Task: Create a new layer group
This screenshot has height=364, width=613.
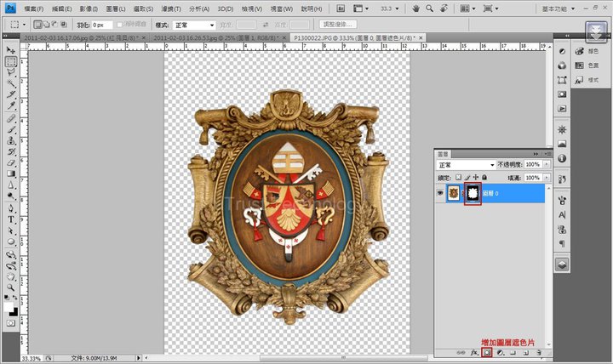Action: [513, 352]
